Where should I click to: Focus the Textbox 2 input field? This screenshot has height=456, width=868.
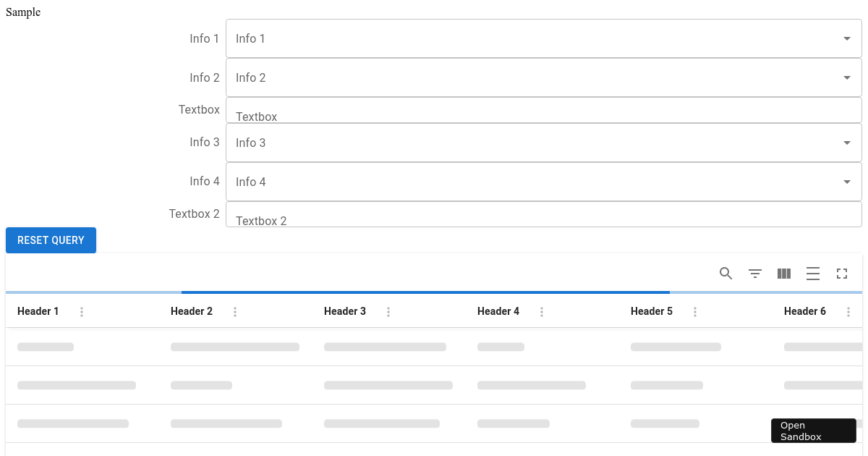click(542, 216)
